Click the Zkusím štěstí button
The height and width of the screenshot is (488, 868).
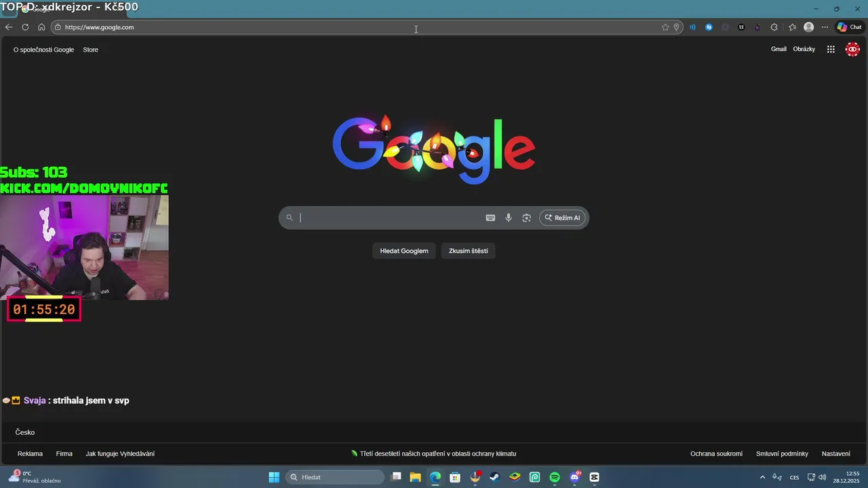(x=468, y=251)
